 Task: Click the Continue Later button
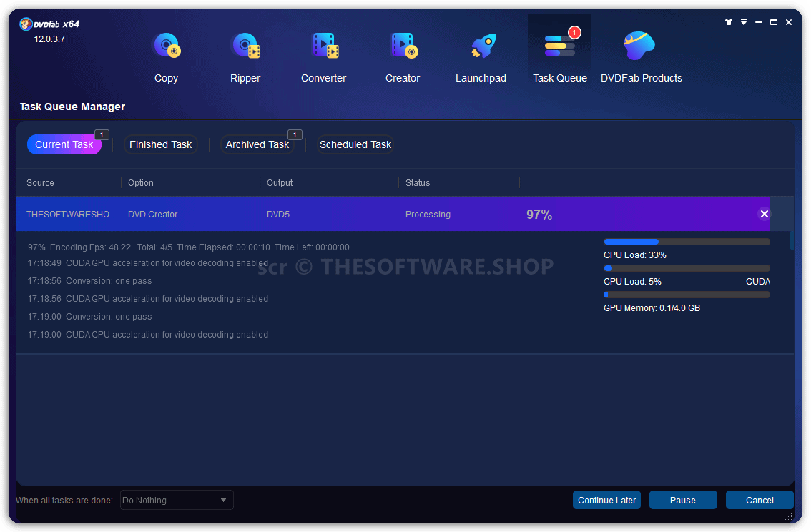pos(606,500)
